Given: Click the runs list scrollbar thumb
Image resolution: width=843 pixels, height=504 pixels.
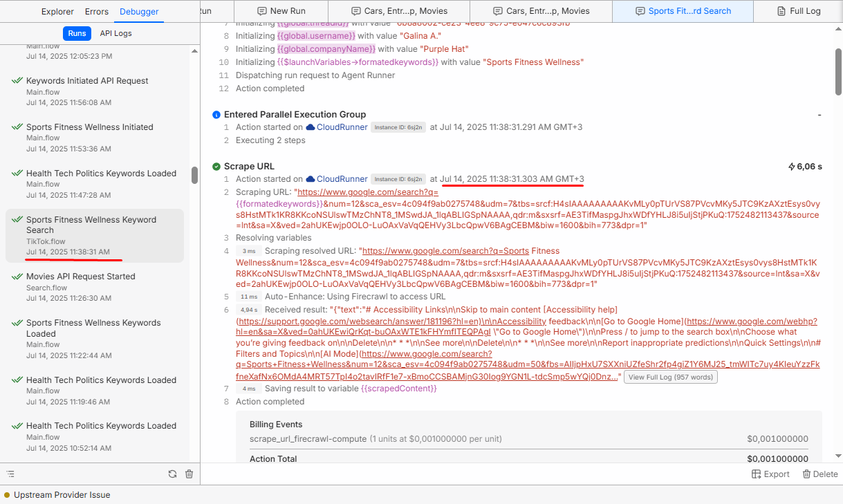Looking at the screenshot, I should coord(194,176).
